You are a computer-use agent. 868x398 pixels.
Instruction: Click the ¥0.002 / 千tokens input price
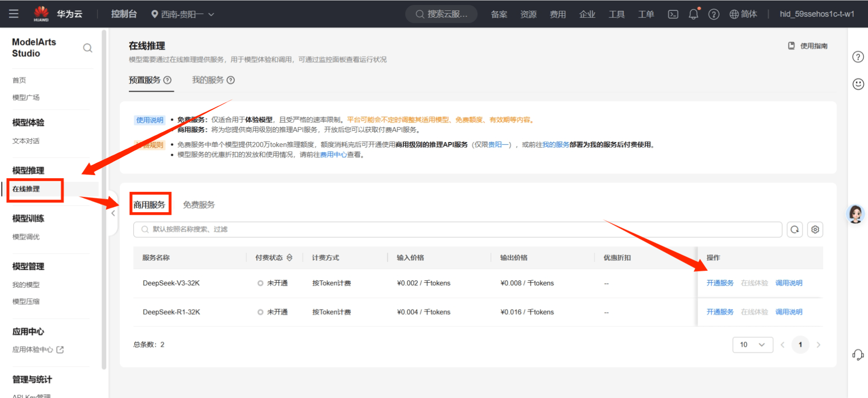[424, 283]
